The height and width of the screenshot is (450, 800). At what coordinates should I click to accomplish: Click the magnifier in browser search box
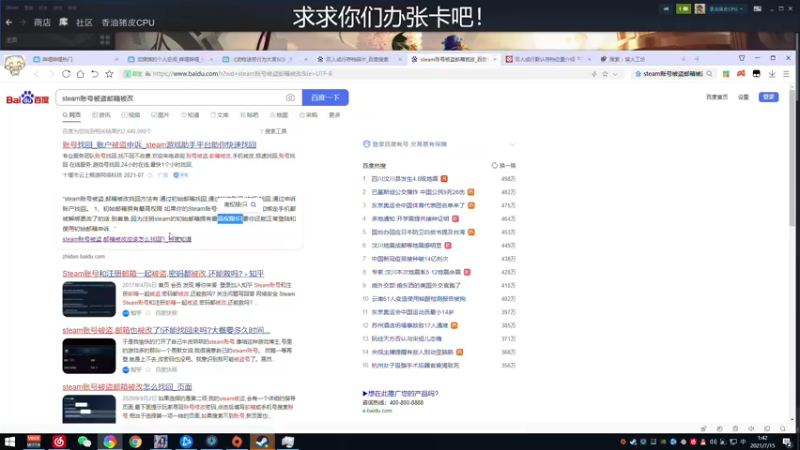tap(709, 74)
